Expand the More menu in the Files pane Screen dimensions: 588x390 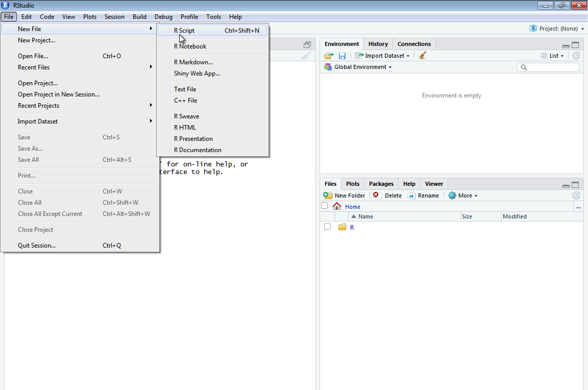pyautogui.click(x=462, y=195)
